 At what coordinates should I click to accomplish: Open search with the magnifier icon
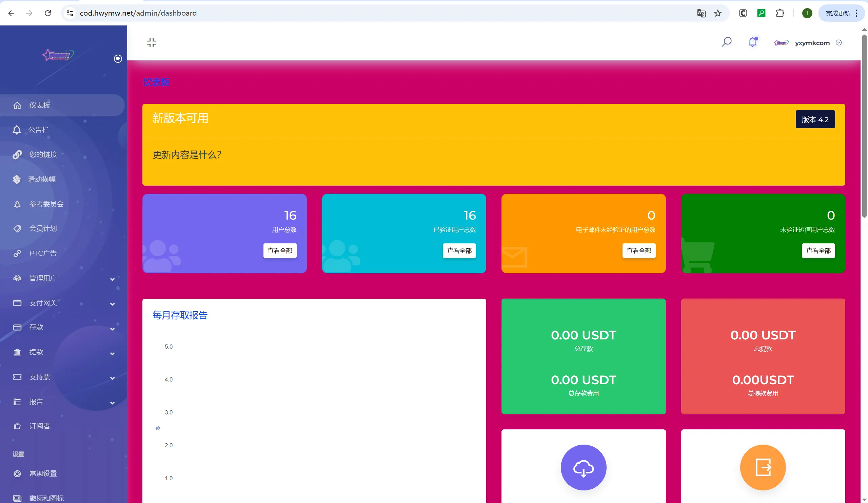click(x=726, y=42)
